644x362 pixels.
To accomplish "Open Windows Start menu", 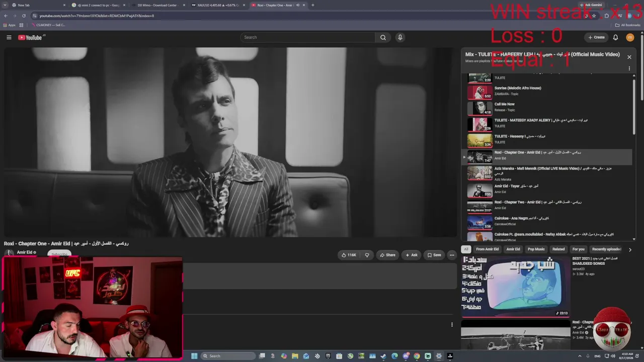I will (194, 356).
